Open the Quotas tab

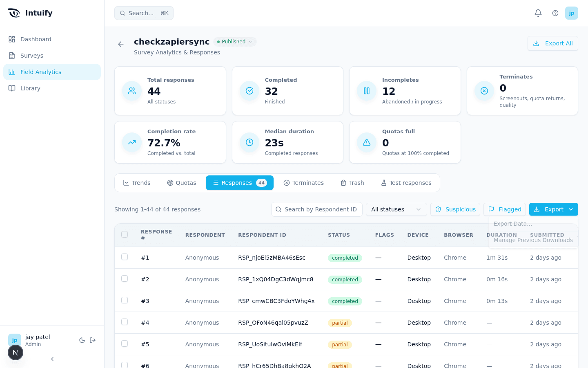pyautogui.click(x=182, y=183)
